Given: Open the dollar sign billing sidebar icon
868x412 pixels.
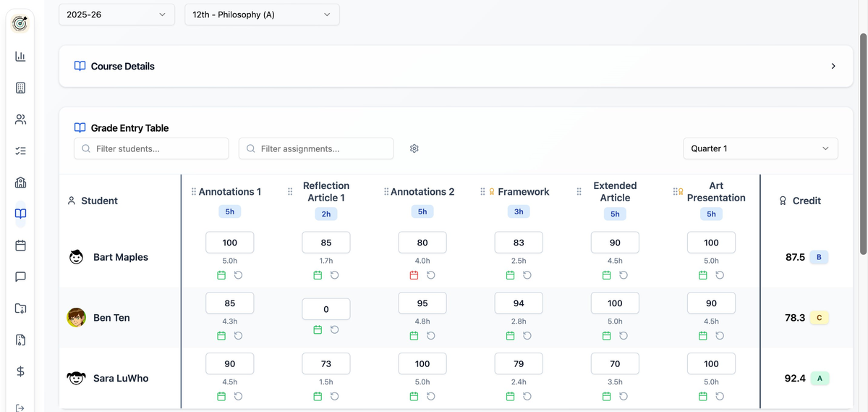Looking at the screenshot, I should (20, 371).
